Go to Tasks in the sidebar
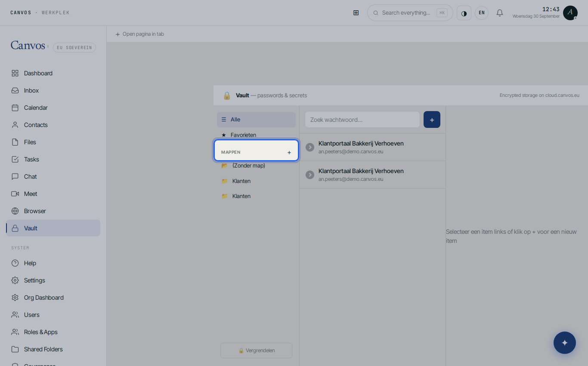Viewport: 588px width, 366px height. [x=53, y=159]
